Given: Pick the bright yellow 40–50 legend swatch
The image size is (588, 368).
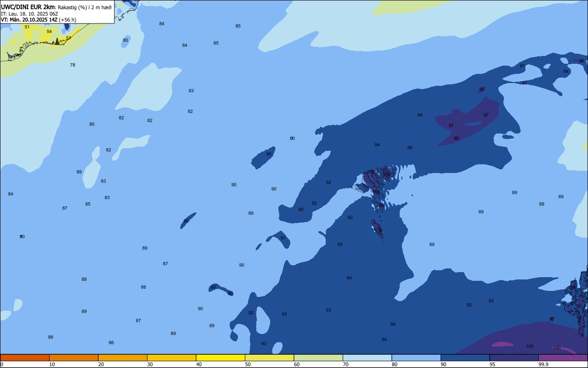Looking at the screenshot, I should pyautogui.click(x=220, y=357).
